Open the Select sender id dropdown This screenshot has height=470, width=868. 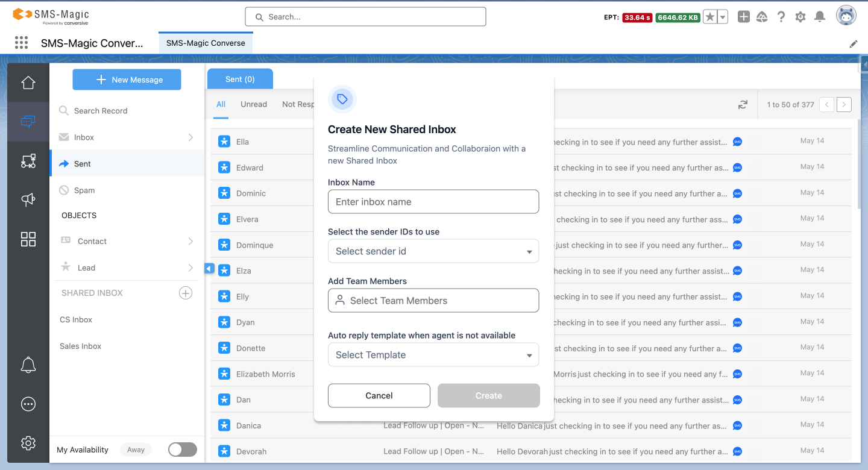tap(433, 251)
